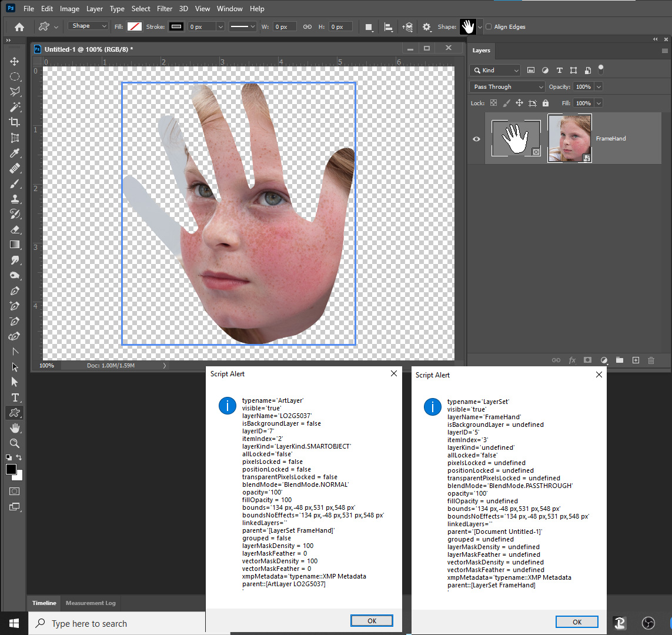Screen dimensions: 672x635
Task: Hide the FrameHand layer group
Action: coord(476,139)
